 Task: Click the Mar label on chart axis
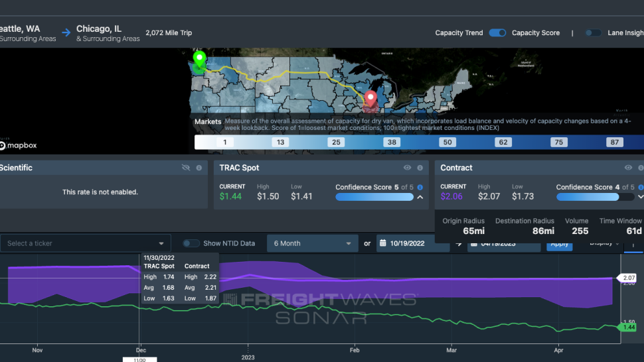(x=451, y=350)
